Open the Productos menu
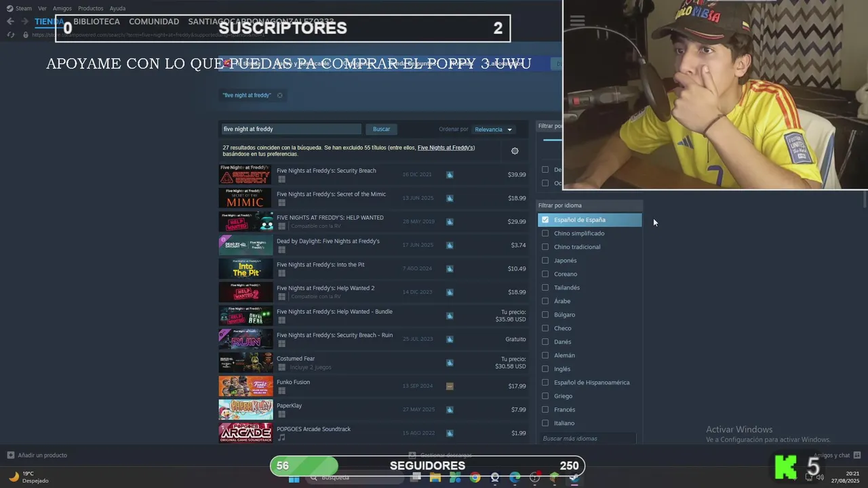 pyautogui.click(x=91, y=8)
